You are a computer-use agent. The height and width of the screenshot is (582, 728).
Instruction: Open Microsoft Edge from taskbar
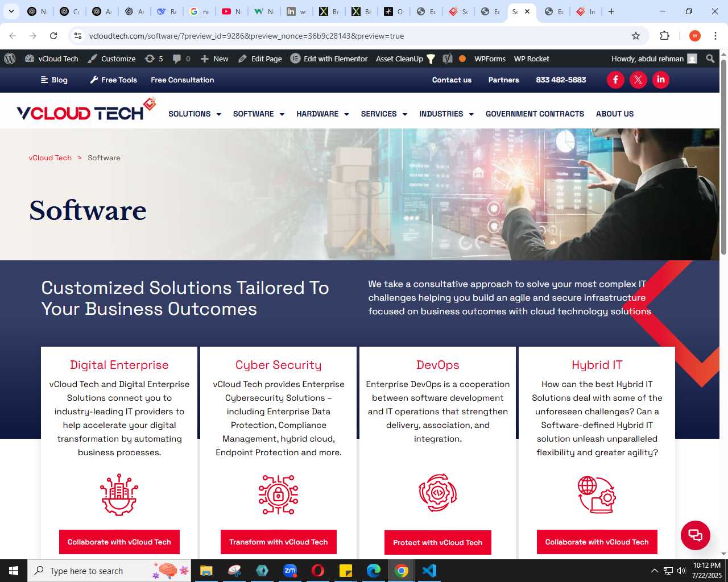tap(374, 571)
